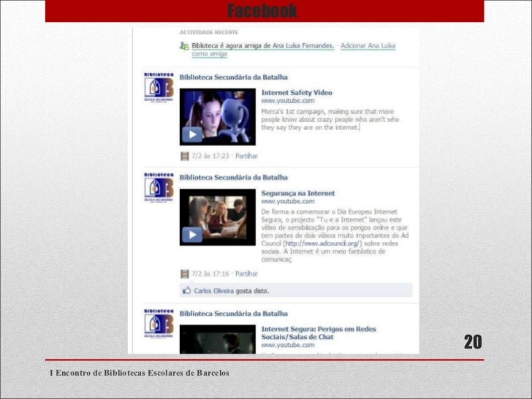This screenshot has width=532, height=399.
Task: Click the timestamp 7/2 às 17:23
Action: pos(210,156)
